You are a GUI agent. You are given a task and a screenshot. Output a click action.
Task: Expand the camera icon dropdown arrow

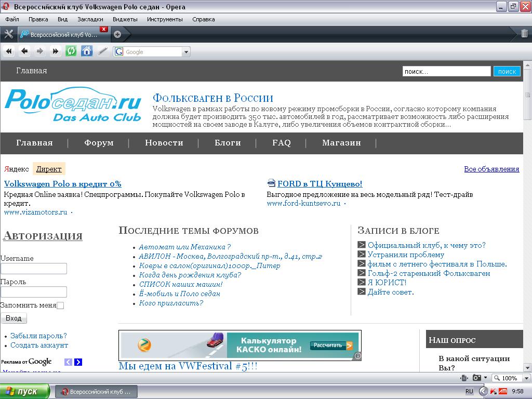pyautogui.click(x=485, y=378)
